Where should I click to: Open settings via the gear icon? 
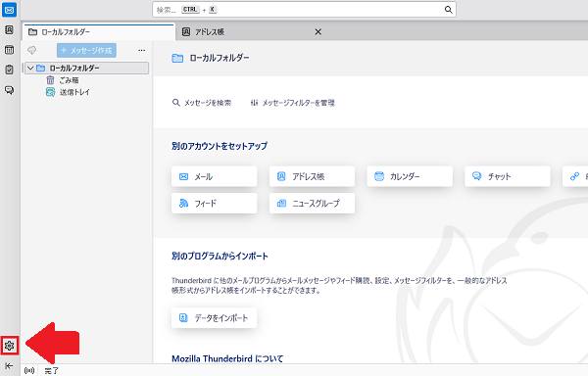[x=10, y=346]
